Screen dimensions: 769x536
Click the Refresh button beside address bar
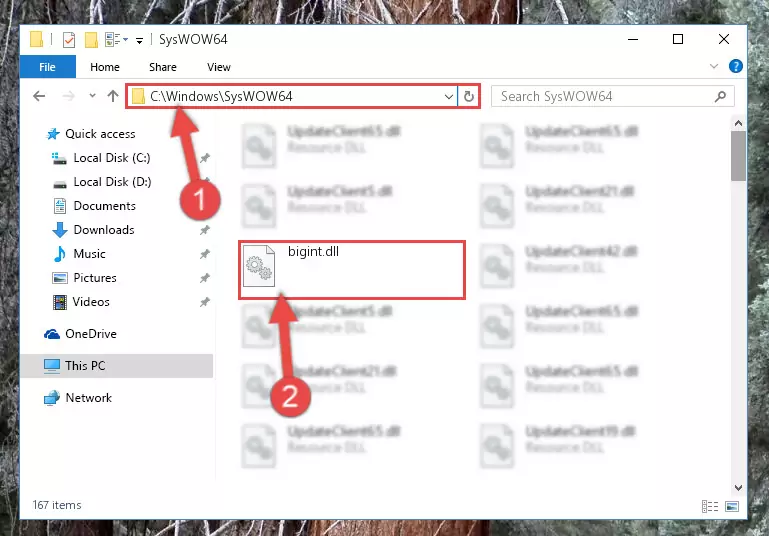[x=469, y=97]
